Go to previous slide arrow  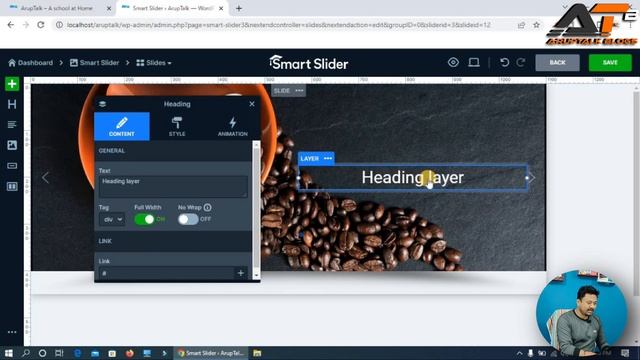click(x=45, y=178)
